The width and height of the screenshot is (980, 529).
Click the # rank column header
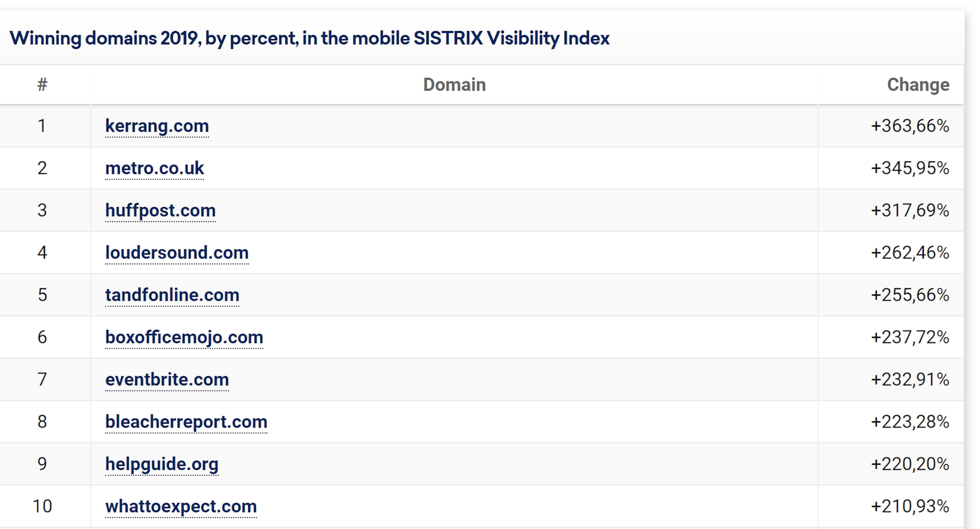pyautogui.click(x=42, y=85)
